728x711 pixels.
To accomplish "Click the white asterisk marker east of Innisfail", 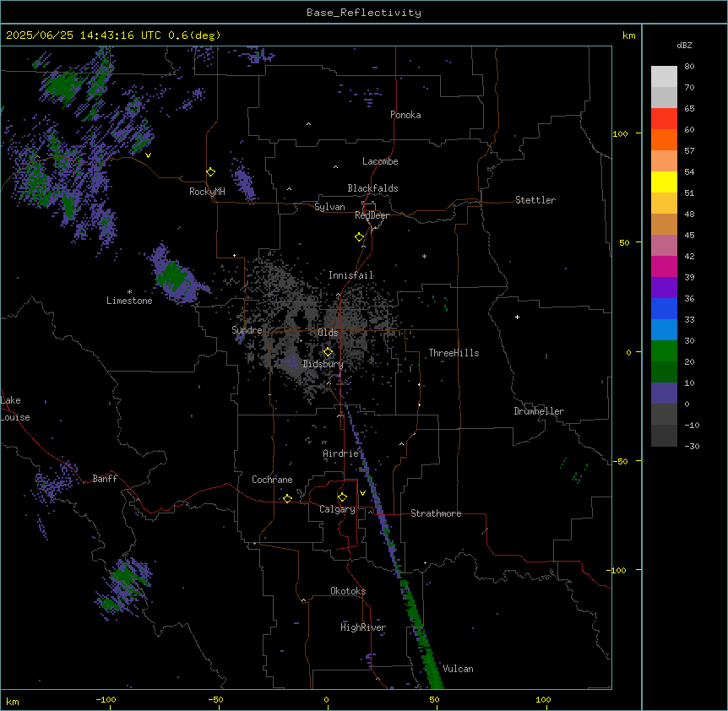I will click(424, 256).
